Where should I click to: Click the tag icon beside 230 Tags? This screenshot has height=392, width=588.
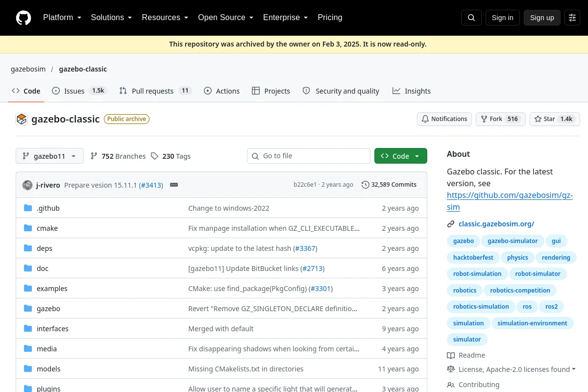[155, 156]
